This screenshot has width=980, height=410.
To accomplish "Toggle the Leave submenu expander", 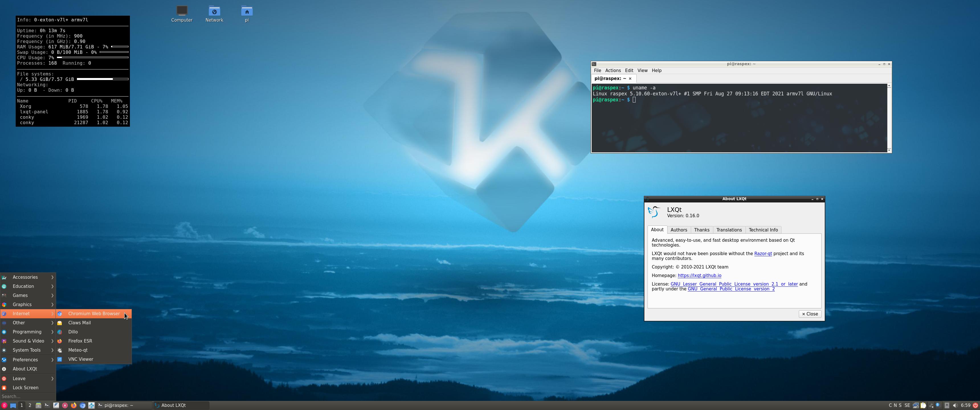I will (x=52, y=378).
